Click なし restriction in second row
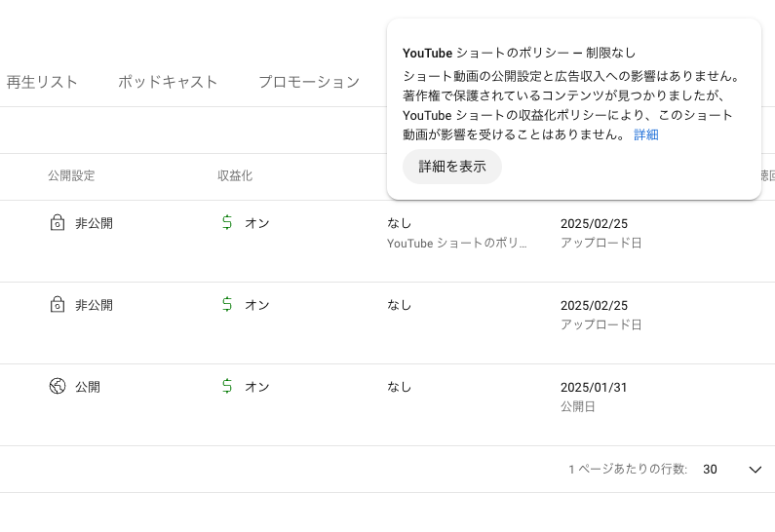The width and height of the screenshot is (775, 532). tap(399, 305)
